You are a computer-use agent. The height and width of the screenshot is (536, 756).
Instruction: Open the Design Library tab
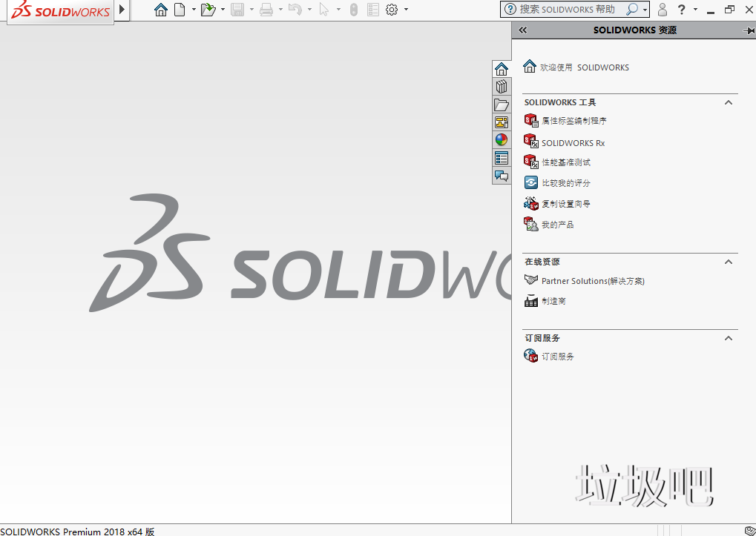click(502, 86)
